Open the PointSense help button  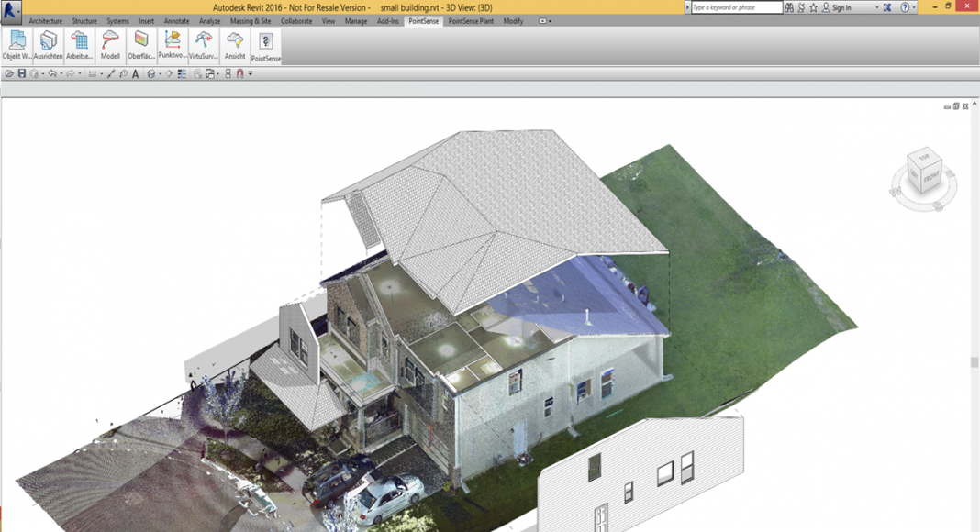(x=266, y=45)
